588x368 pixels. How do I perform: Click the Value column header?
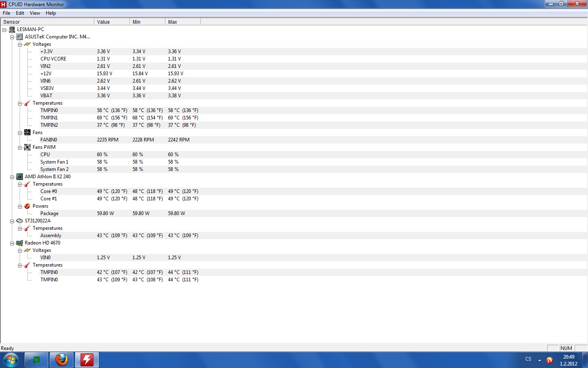(x=112, y=22)
